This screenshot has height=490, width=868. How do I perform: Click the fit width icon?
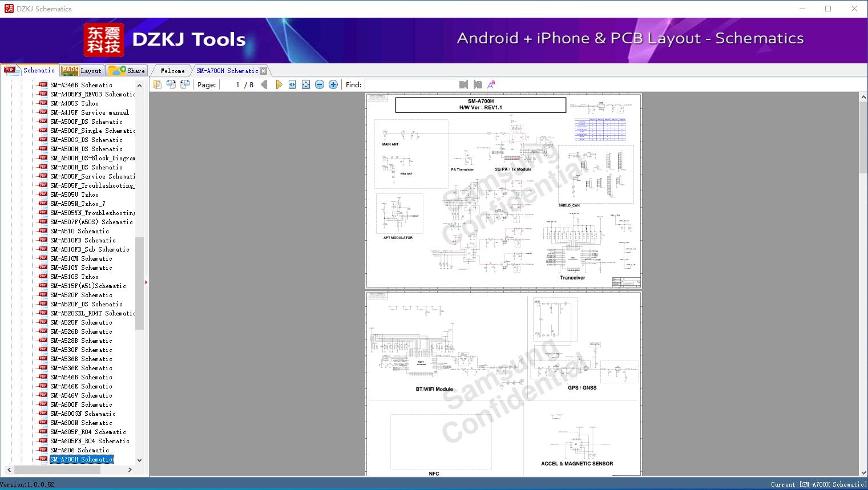[292, 84]
